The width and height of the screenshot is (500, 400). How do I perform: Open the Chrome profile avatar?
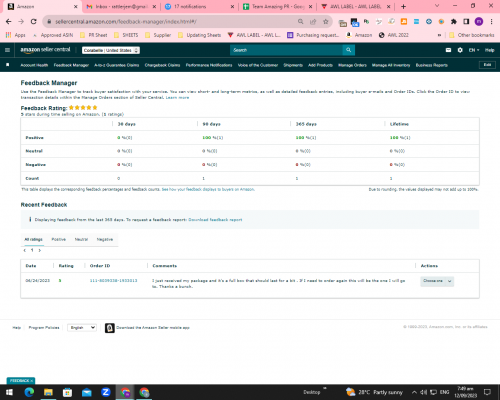coord(479,22)
